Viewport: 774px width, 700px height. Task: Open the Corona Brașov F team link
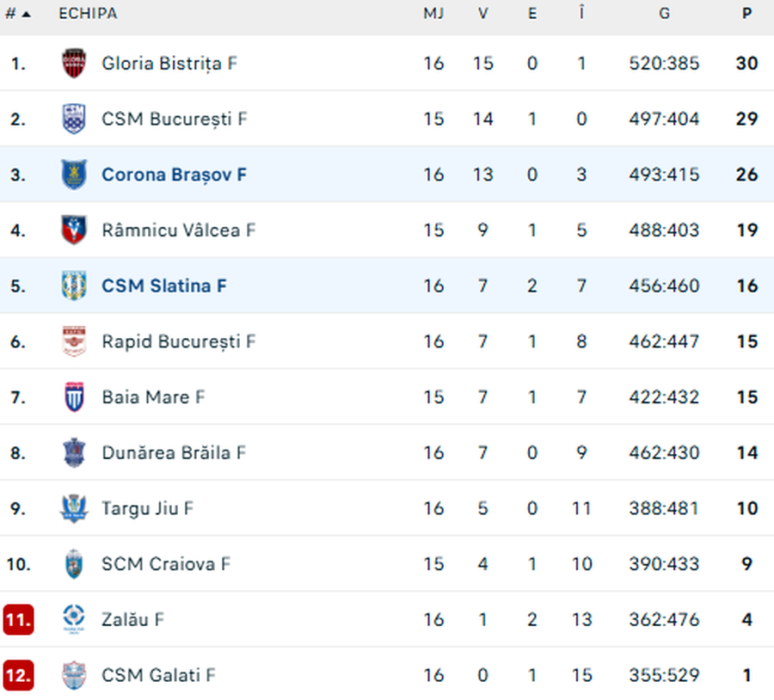[174, 175]
